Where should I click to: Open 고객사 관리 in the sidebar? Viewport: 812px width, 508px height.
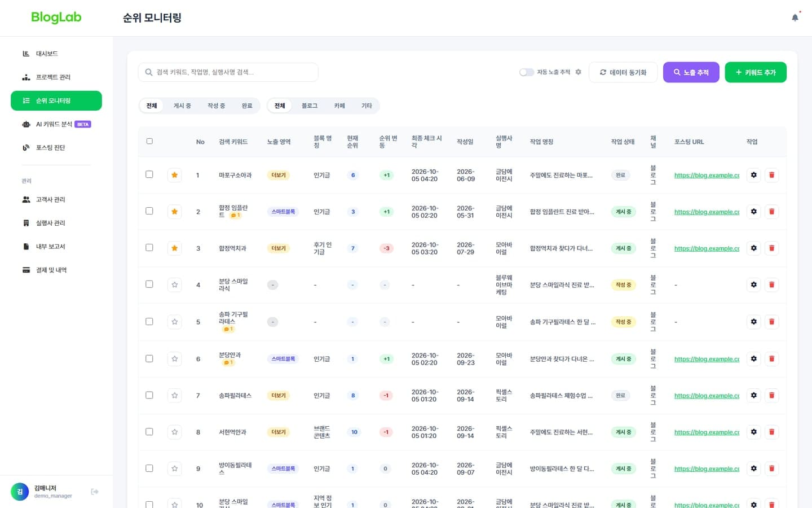(x=56, y=200)
